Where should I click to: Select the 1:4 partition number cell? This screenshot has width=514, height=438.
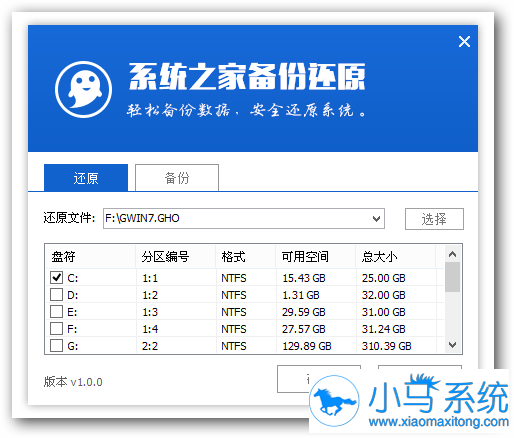[x=150, y=329]
